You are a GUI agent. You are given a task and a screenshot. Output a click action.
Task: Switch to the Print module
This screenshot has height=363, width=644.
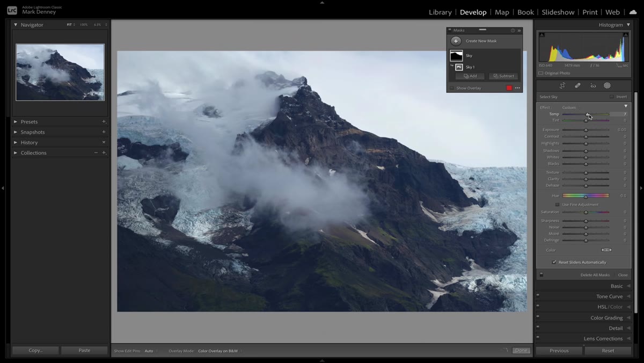[x=590, y=12]
